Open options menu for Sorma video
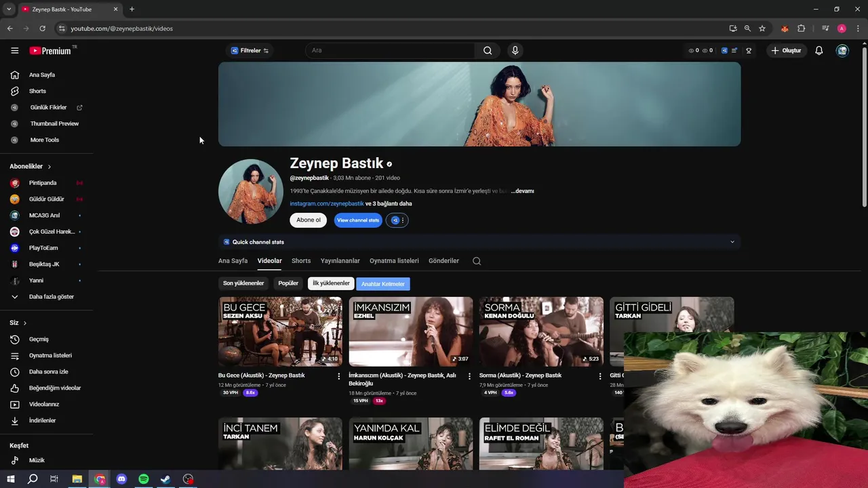 pos(599,376)
